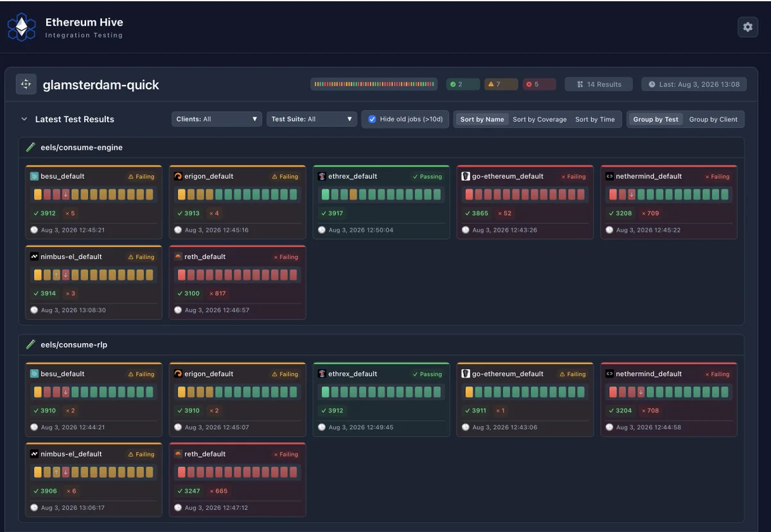Screen dimensions: 771x532
Task: Click besu icon in consume-rlp group
Action: coord(35,373)
